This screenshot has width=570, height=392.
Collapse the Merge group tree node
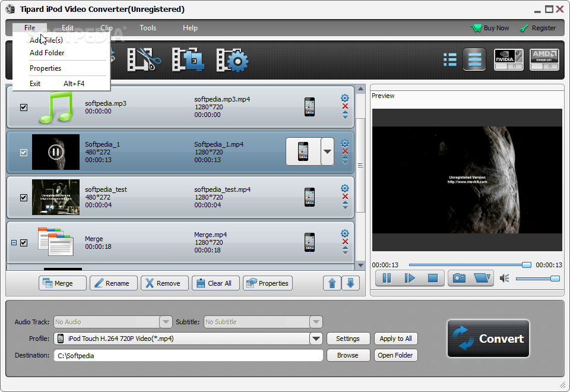[14, 242]
